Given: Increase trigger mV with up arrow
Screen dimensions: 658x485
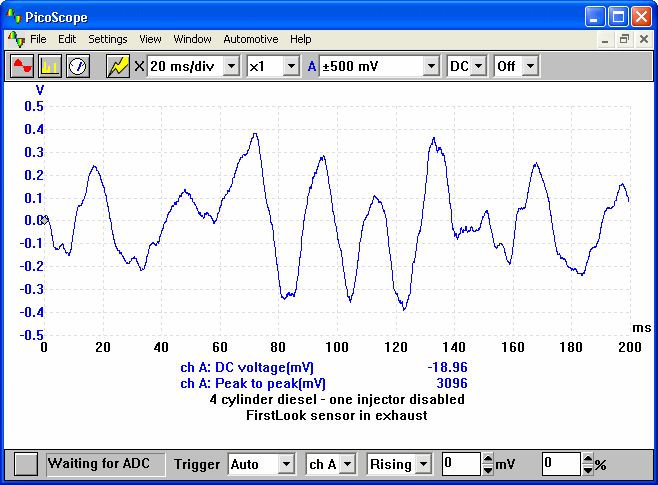Looking at the screenshot, I should point(488,459).
